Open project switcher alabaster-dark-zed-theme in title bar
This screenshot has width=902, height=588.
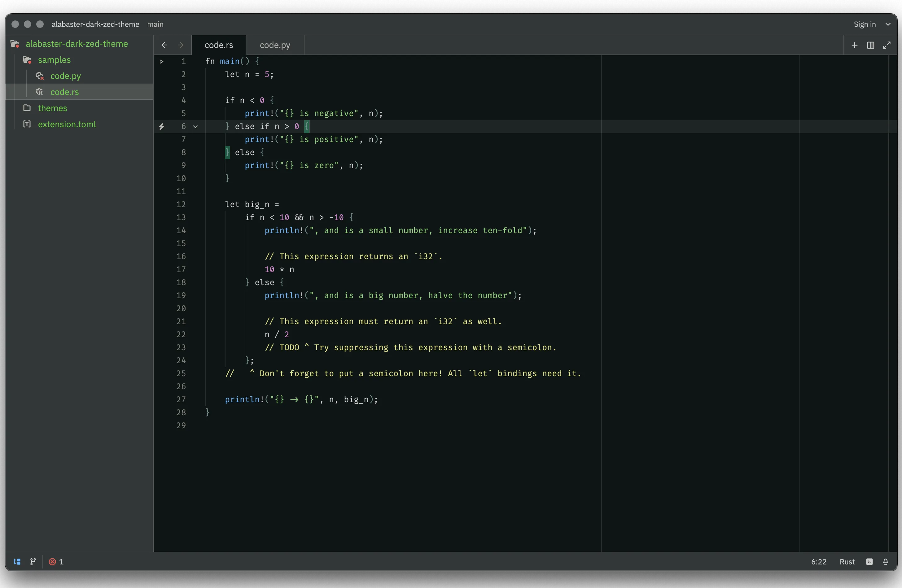point(95,24)
